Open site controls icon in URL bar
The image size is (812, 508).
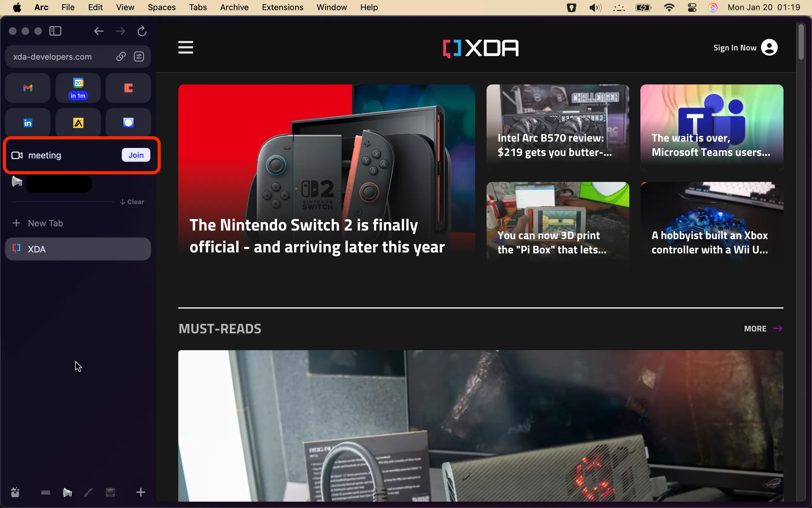tap(139, 57)
